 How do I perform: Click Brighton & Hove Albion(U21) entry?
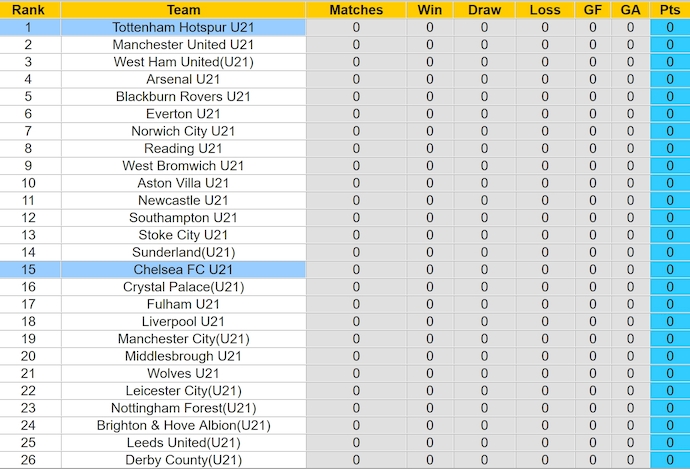(x=183, y=425)
